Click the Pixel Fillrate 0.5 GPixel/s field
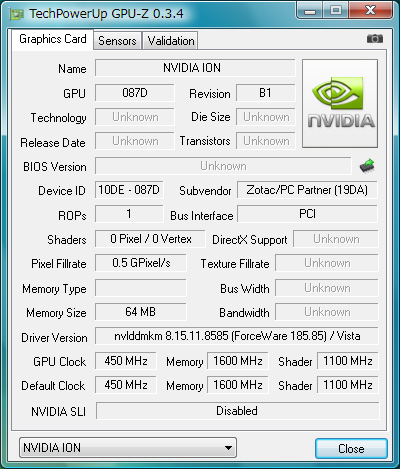This screenshot has width=400, height=469. 141,263
